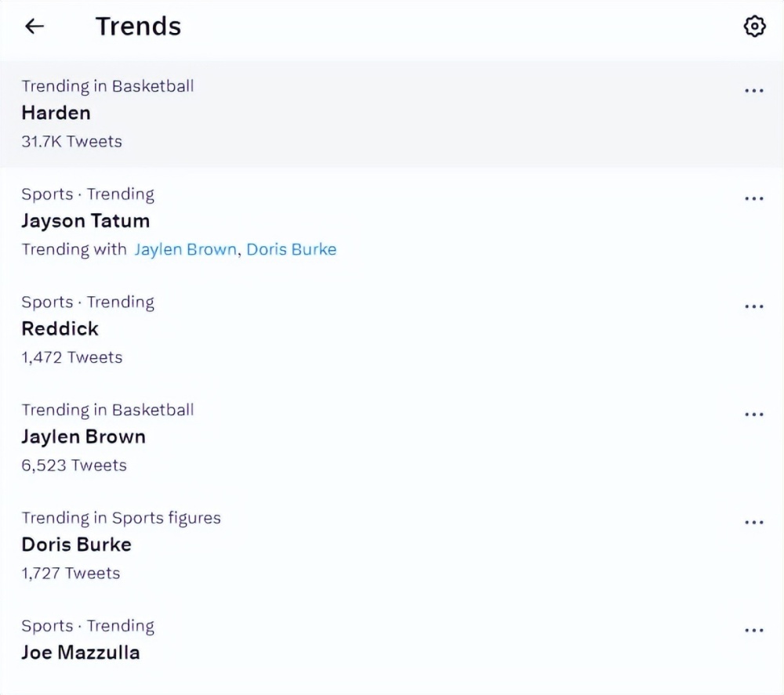The width and height of the screenshot is (784, 695).
Task: Open more options for Harden trend
Action: (x=754, y=90)
